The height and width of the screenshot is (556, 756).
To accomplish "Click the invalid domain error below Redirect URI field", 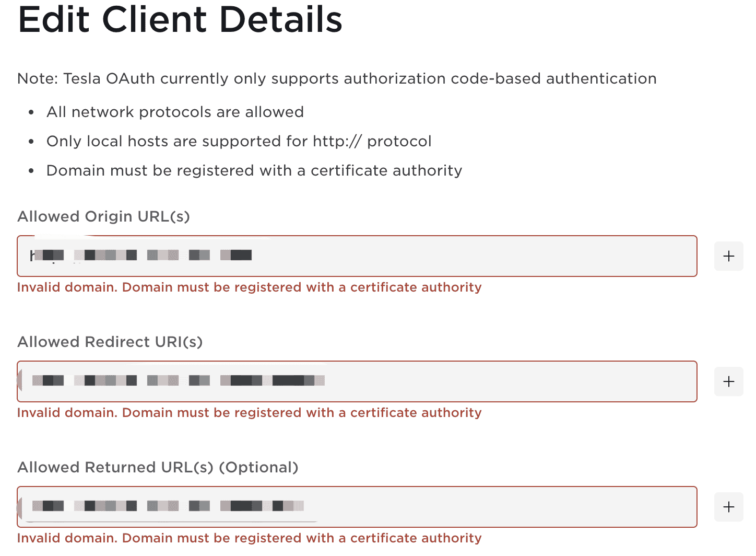I will click(249, 413).
